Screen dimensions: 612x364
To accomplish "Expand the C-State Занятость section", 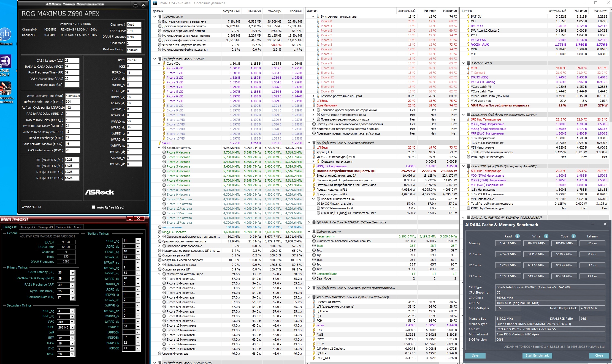I will (x=309, y=222).
